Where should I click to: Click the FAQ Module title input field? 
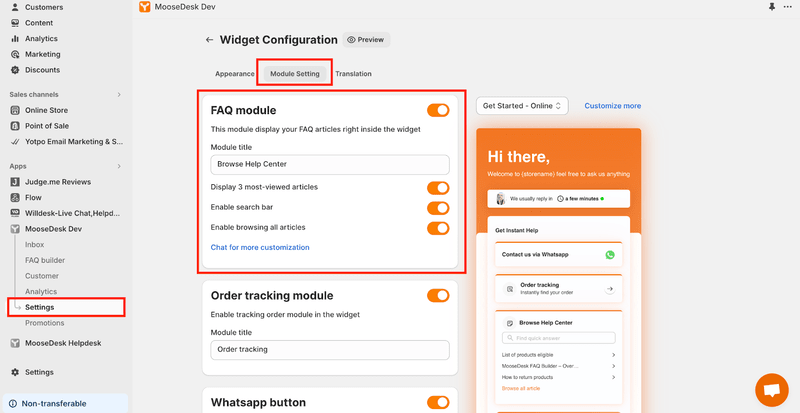tap(330, 164)
